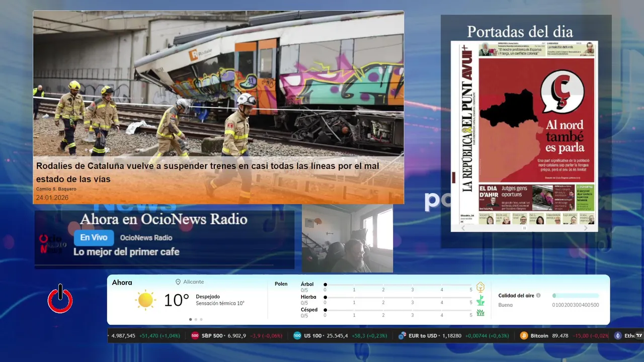
Task: Click the Hierba pollen level slider
Action: pyautogui.click(x=398, y=298)
